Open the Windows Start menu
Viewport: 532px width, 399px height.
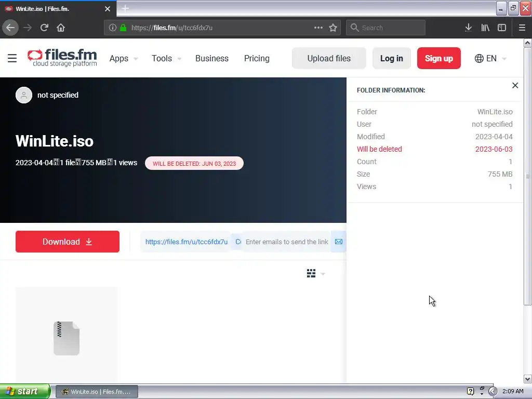click(25, 392)
